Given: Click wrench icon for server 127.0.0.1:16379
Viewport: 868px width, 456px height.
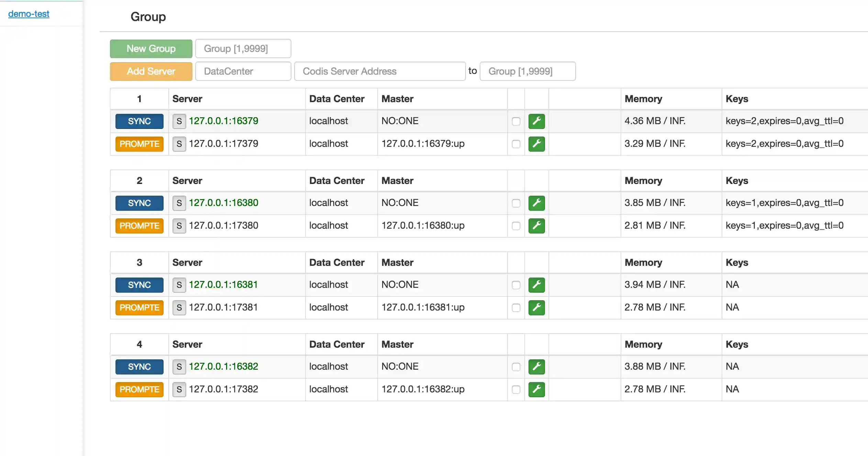Looking at the screenshot, I should coord(536,121).
